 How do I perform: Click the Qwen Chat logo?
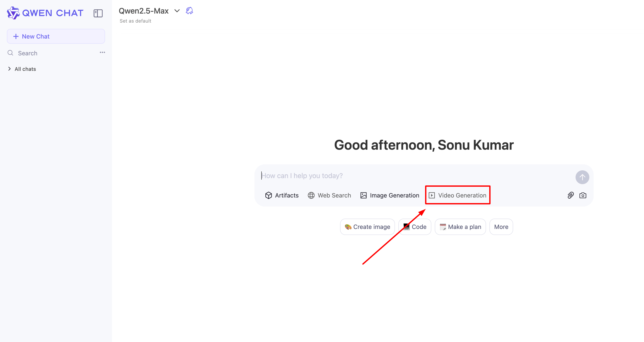click(45, 13)
